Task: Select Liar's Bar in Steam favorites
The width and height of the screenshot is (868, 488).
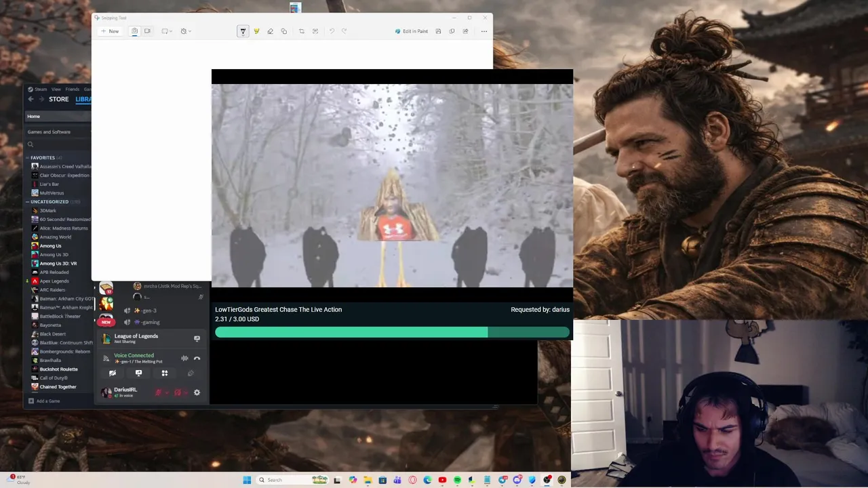Action: tap(45, 184)
